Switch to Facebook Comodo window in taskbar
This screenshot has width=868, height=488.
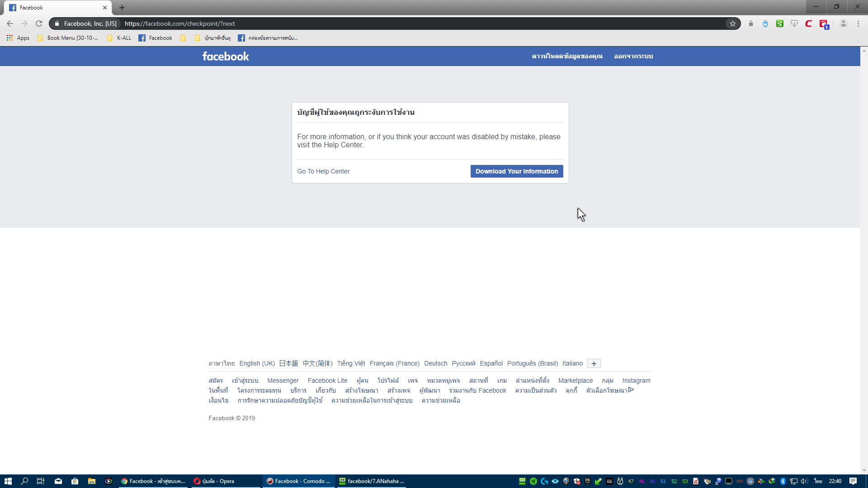(x=299, y=481)
